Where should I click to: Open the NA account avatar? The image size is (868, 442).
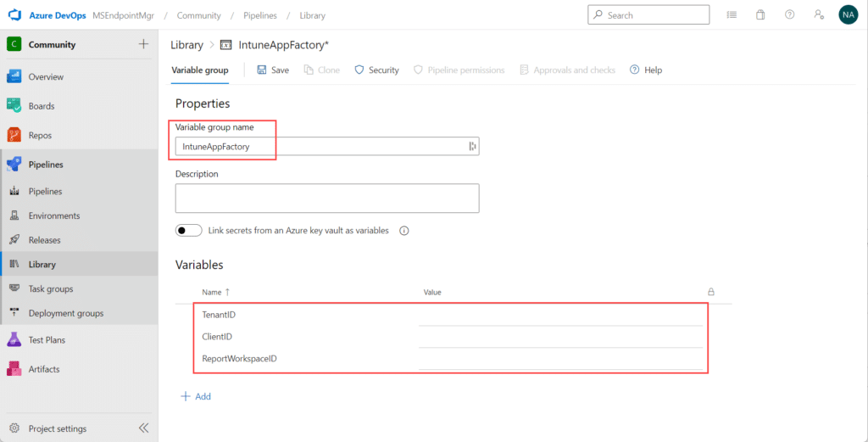(x=848, y=15)
